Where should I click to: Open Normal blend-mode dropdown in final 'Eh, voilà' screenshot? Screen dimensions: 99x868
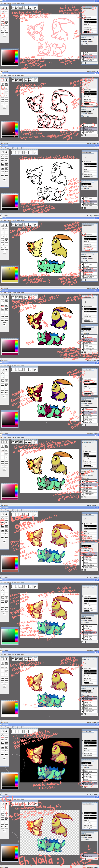[88, 833]
